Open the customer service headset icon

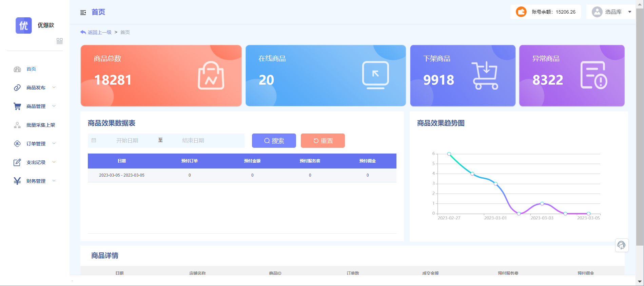tap(622, 245)
